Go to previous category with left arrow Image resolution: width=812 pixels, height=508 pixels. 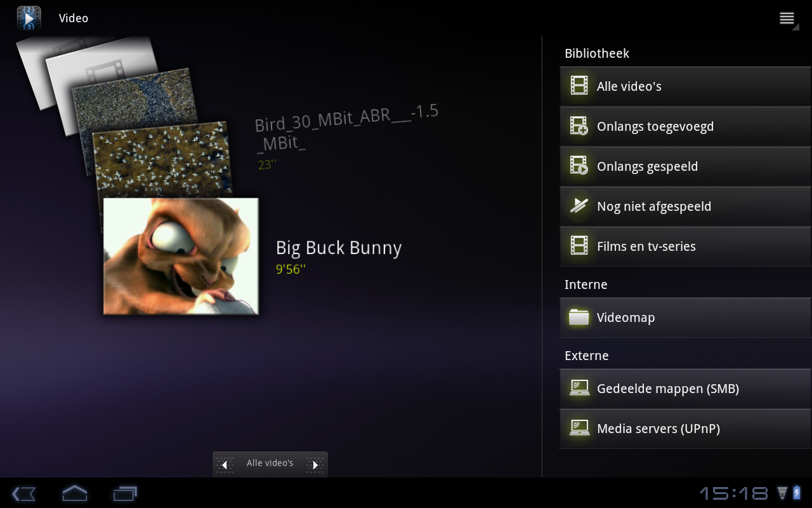225,465
